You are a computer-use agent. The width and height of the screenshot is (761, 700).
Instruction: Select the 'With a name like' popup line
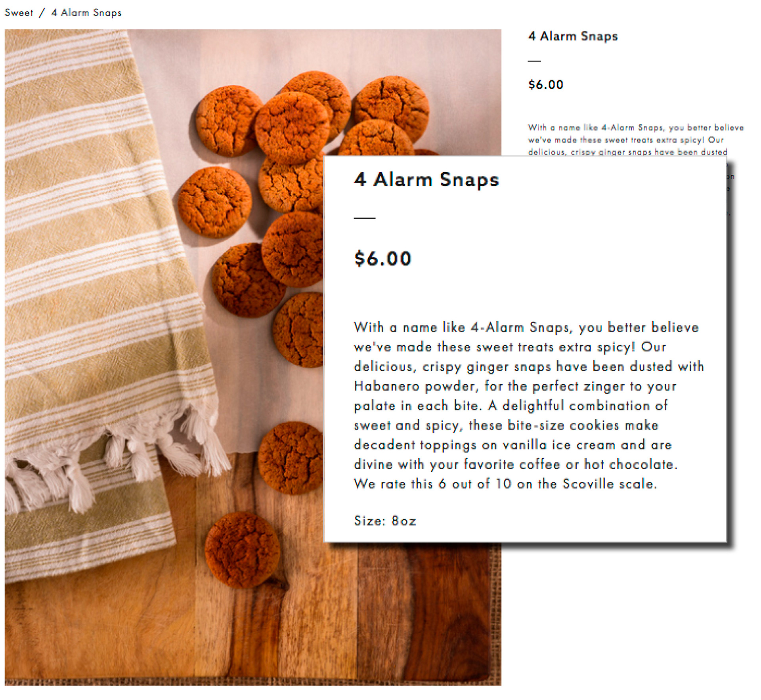coord(526,328)
